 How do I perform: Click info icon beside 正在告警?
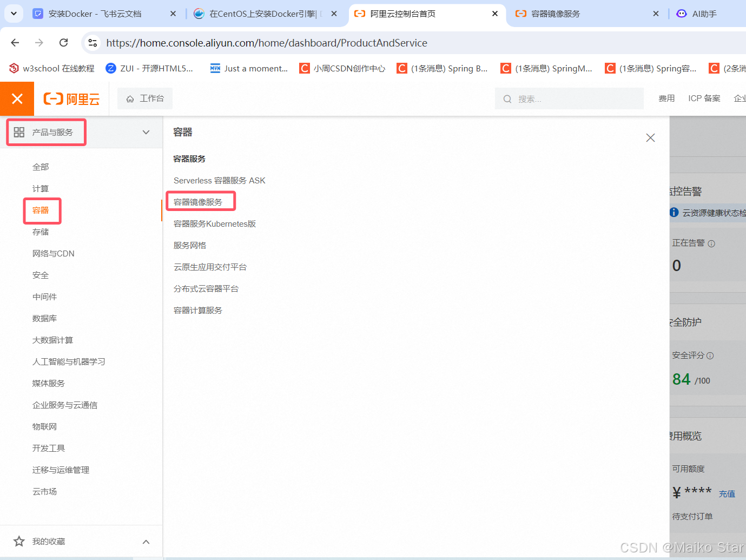(711, 244)
